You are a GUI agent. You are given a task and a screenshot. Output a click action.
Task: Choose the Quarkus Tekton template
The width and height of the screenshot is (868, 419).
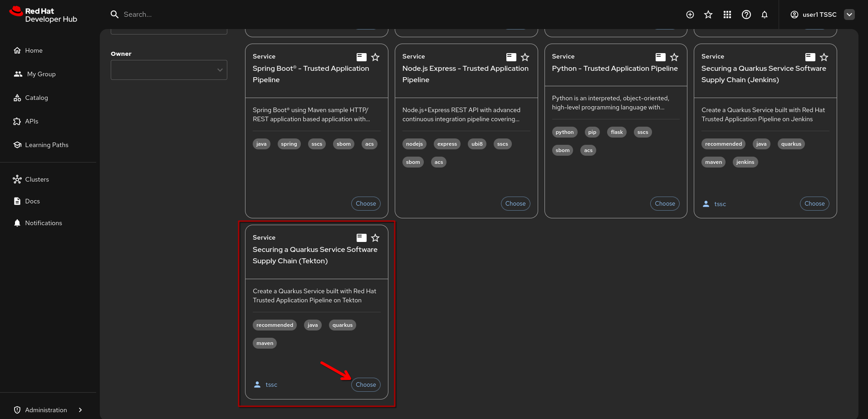click(365, 384)
